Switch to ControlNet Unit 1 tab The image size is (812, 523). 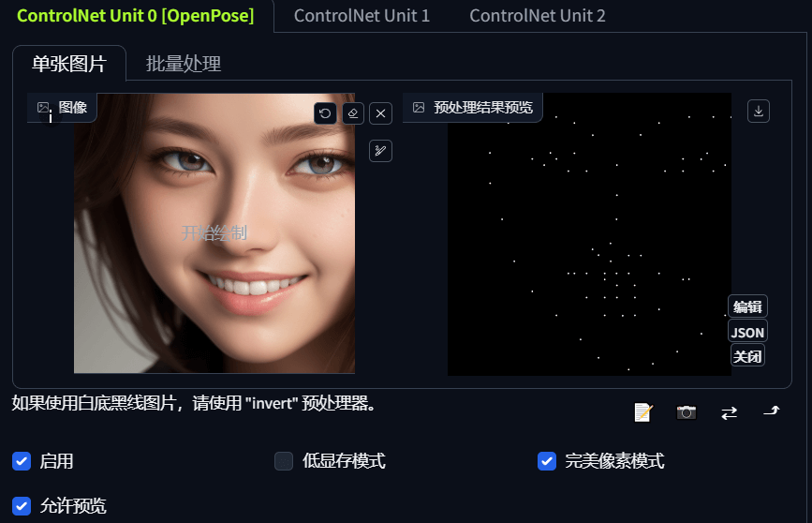(362, 16)
